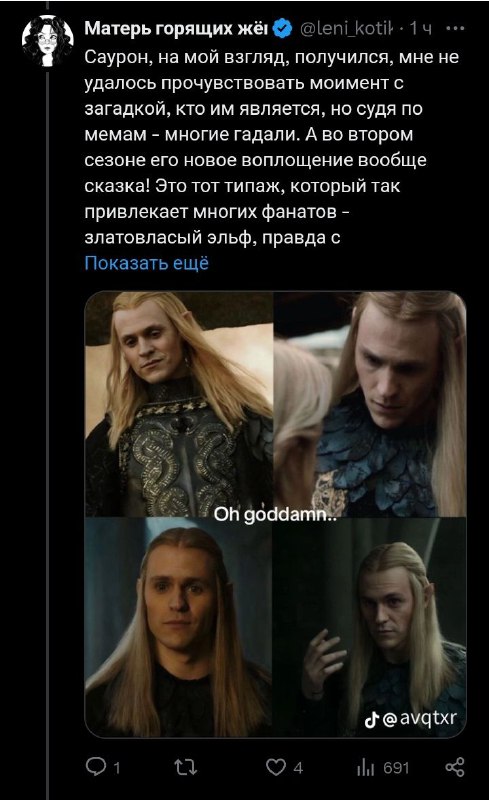Click the 691 views count

click(396, 767)
